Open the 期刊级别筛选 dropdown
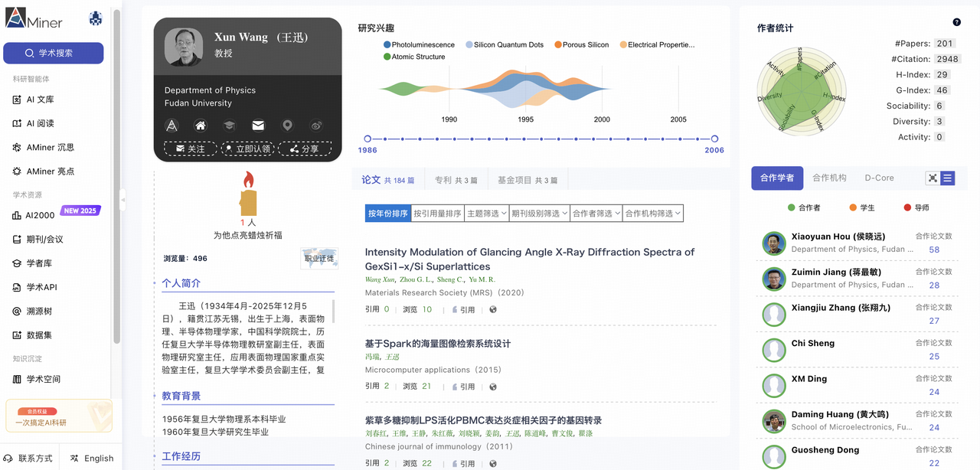980x470 pixels. click(540, 214)
